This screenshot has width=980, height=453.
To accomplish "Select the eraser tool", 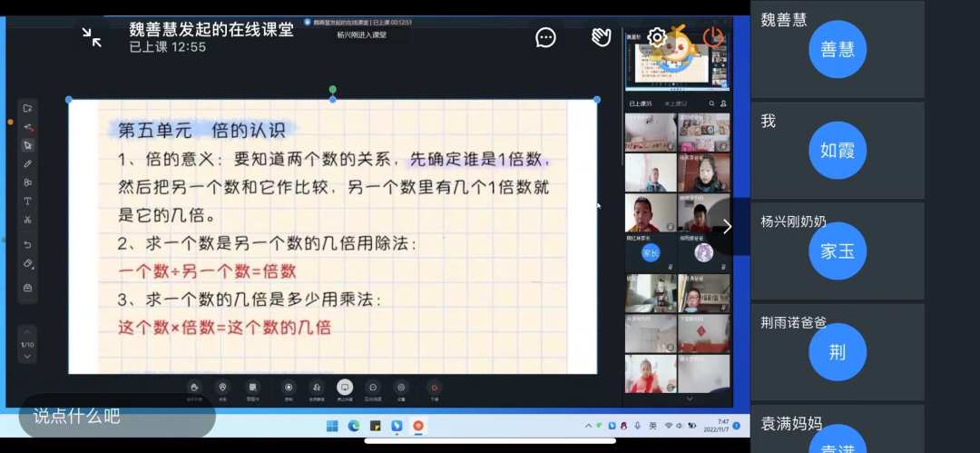I will click(27, 264).
